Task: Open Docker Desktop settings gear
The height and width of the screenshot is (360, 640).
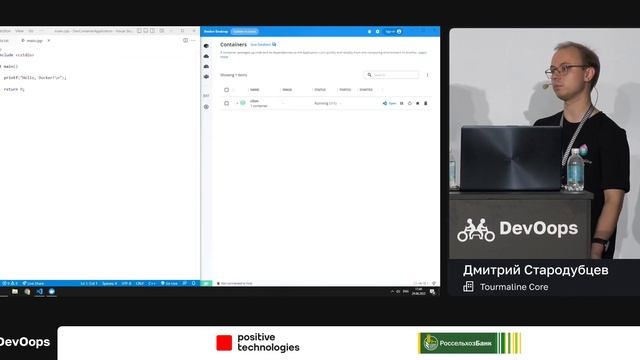Action: (378, 31)
